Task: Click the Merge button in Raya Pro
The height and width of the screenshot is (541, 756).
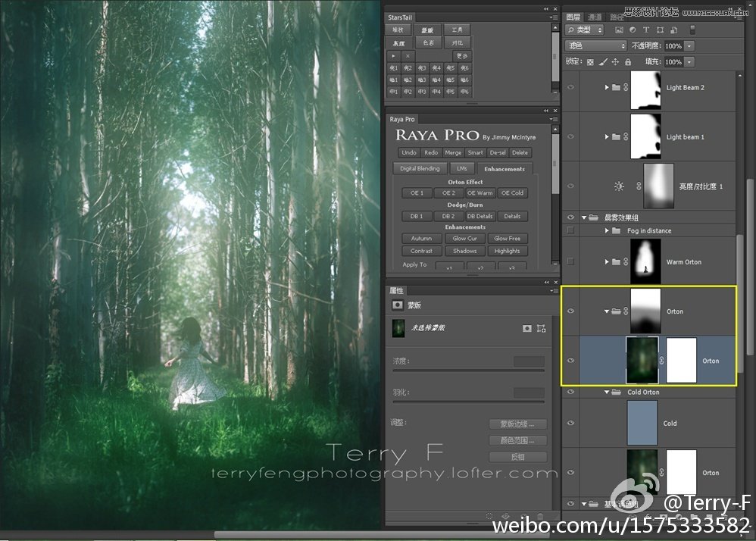Action: tap(453, 152)
